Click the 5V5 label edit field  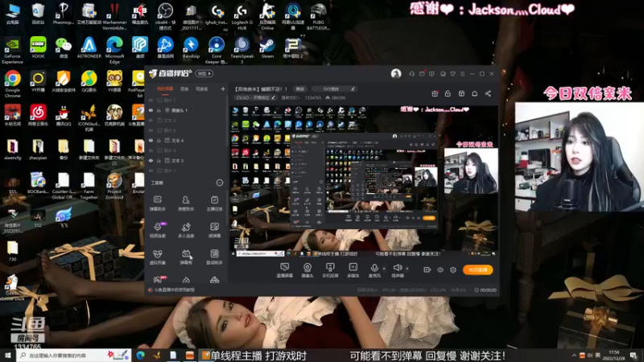tap(333, 88)
